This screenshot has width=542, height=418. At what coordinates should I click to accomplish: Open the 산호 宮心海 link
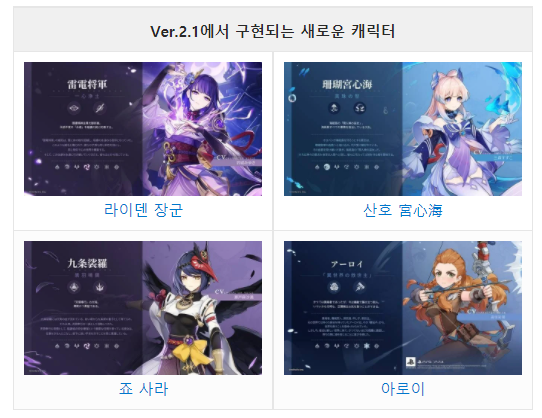pos(403,210)
